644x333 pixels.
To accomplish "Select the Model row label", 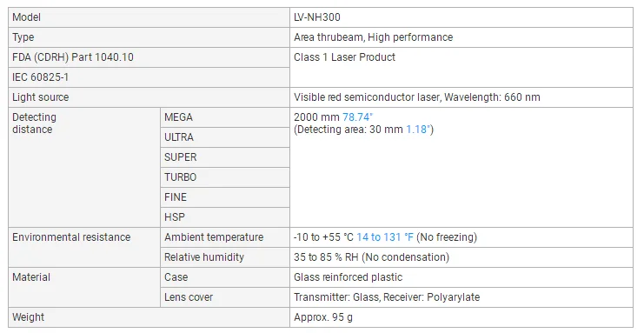I will coord(26,17).
